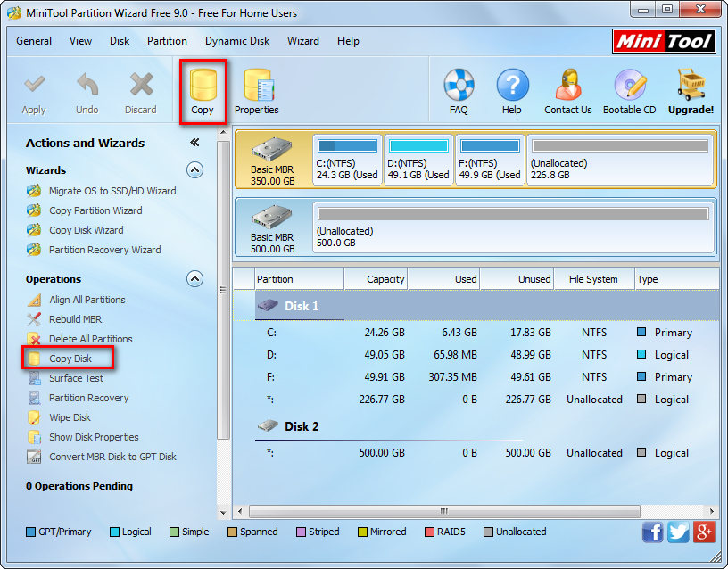The height and width of the screenshot is (569, 728).
Task: Sort by the Partition column header
Action: 300,279
